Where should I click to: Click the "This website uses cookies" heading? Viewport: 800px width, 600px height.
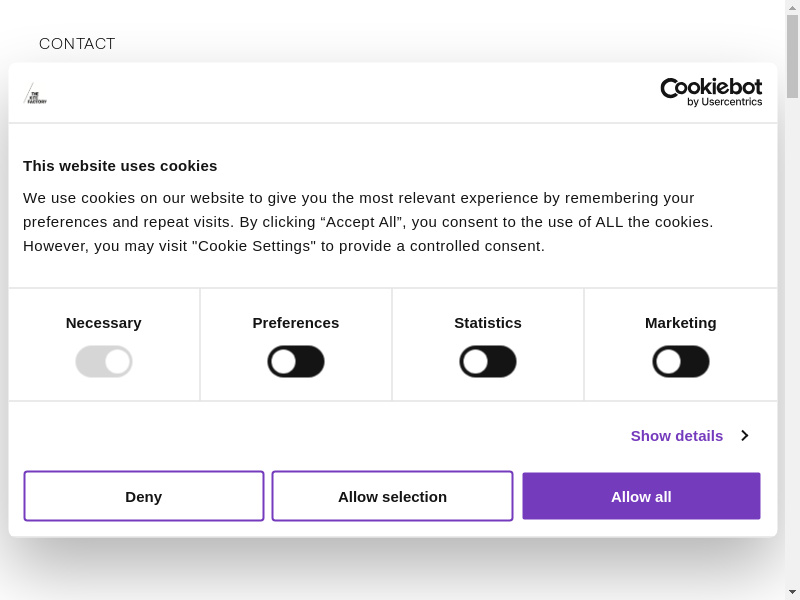pyautogui.click(x=120, y=166)
